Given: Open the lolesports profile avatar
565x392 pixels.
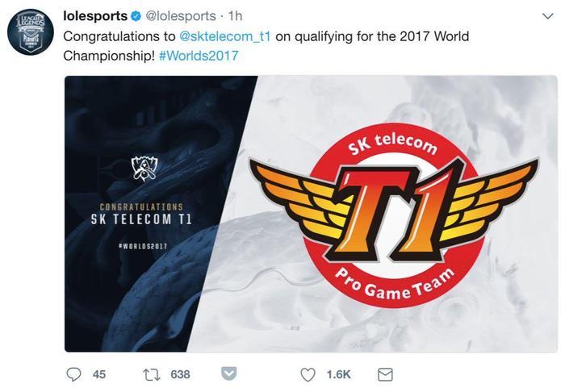Looking at the screenshot, I should tap(31, 32).
